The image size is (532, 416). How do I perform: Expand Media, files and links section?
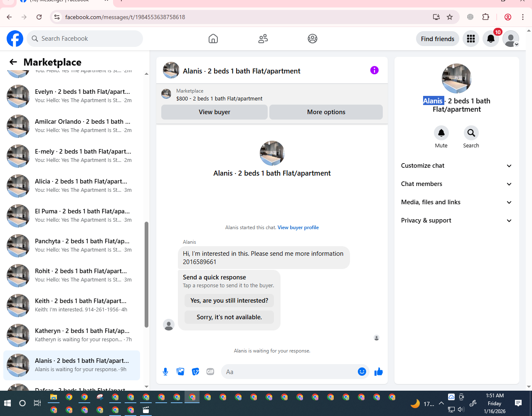click(x=456, y=202)
